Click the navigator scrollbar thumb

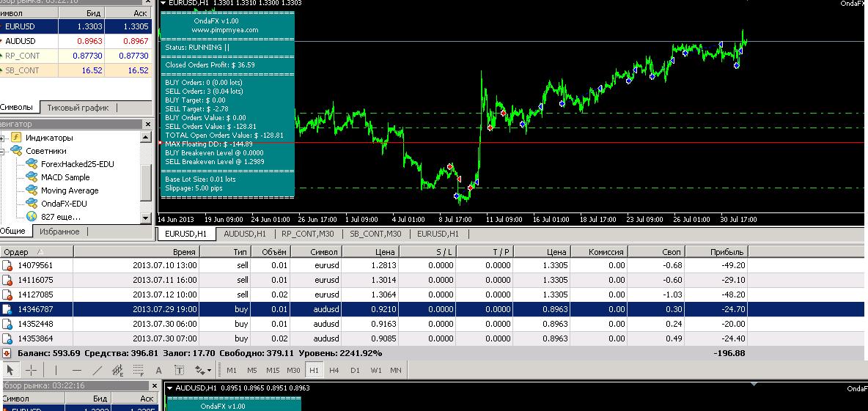point(146,183)
